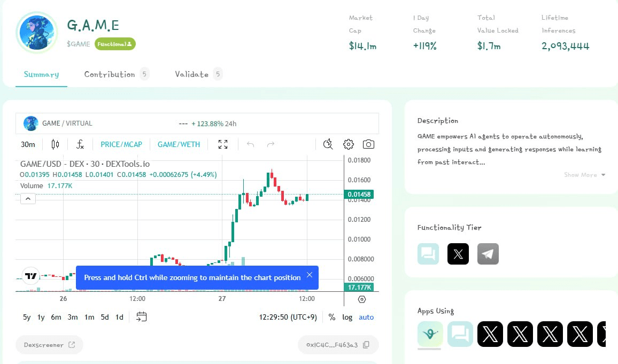
Task: Select the X functionality tier icon
Action: 458,254
